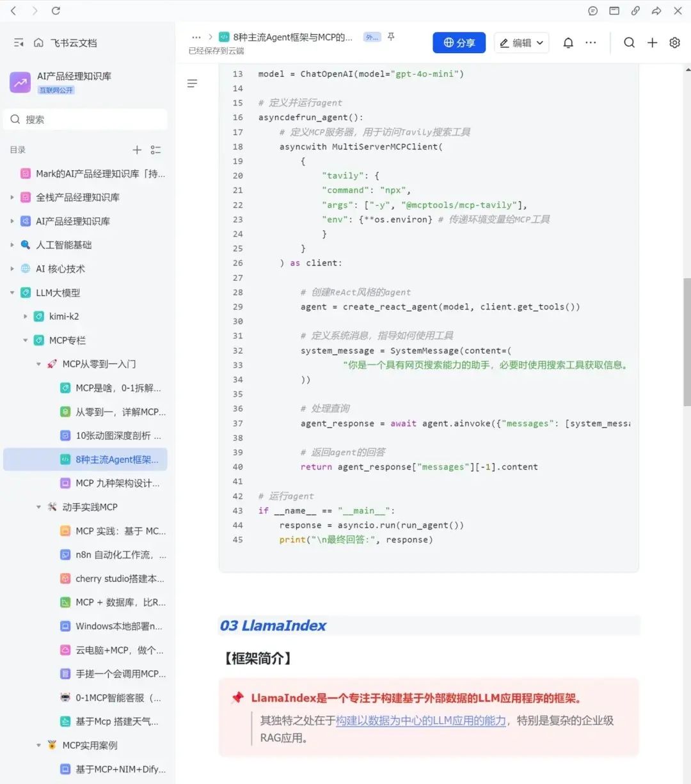Create new document with plus icon

point(652,43)
